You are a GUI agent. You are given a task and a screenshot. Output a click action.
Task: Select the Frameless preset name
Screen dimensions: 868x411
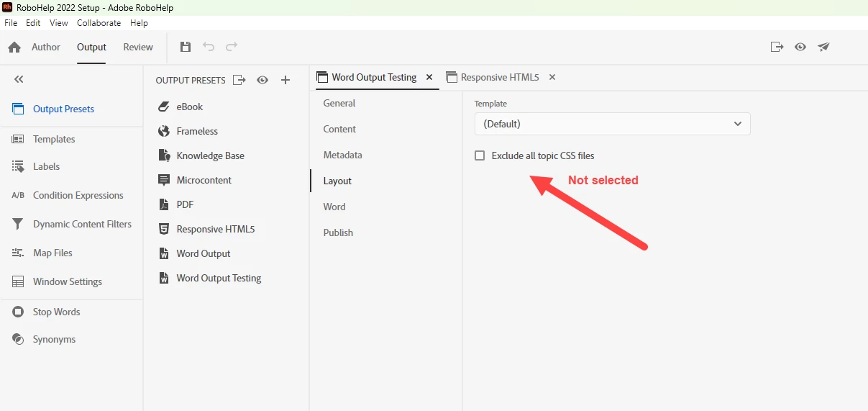click(197, 131)
